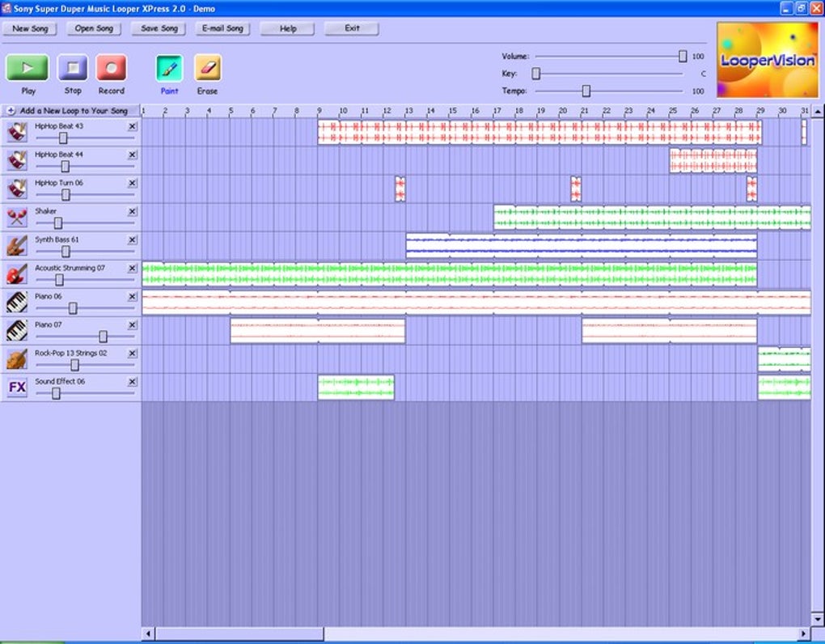Click the Acoustic Strumming 07 volume slider
The height and width of the screenshot is (644, 825).
(x=59, y=280)
